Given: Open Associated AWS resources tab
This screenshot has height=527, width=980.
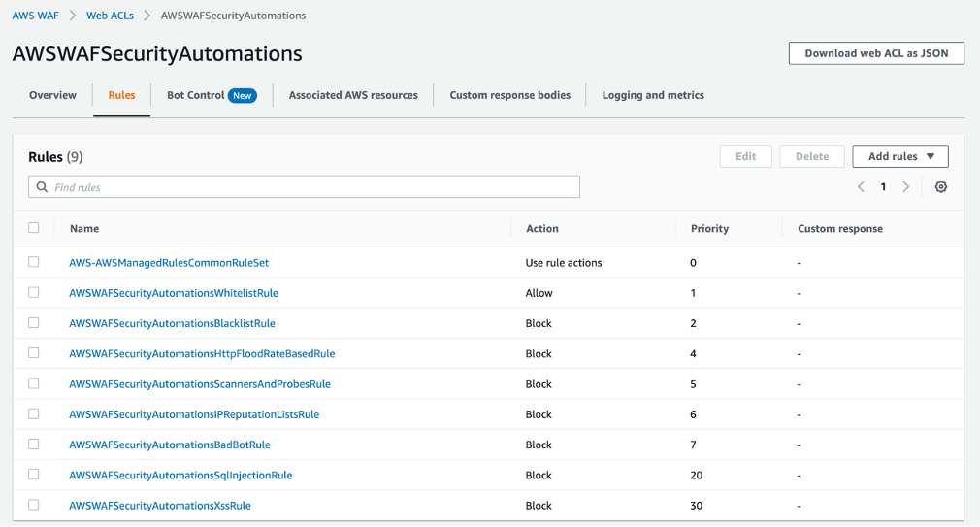Looking at the screenshot, I should coord(353,95).
